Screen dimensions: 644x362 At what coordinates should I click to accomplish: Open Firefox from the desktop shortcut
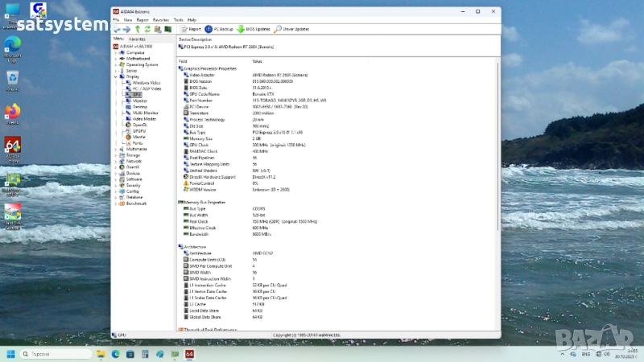pos(13,112)
